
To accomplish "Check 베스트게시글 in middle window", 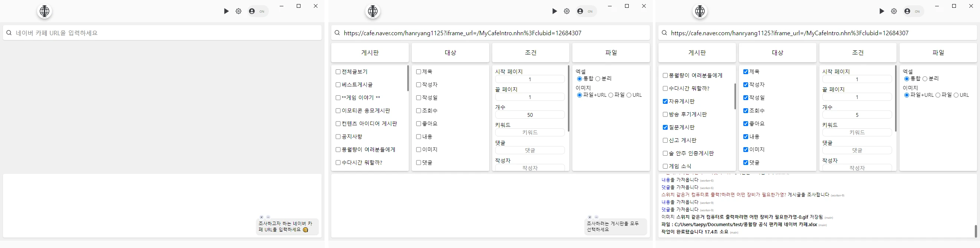I will [x=338, y=85].
